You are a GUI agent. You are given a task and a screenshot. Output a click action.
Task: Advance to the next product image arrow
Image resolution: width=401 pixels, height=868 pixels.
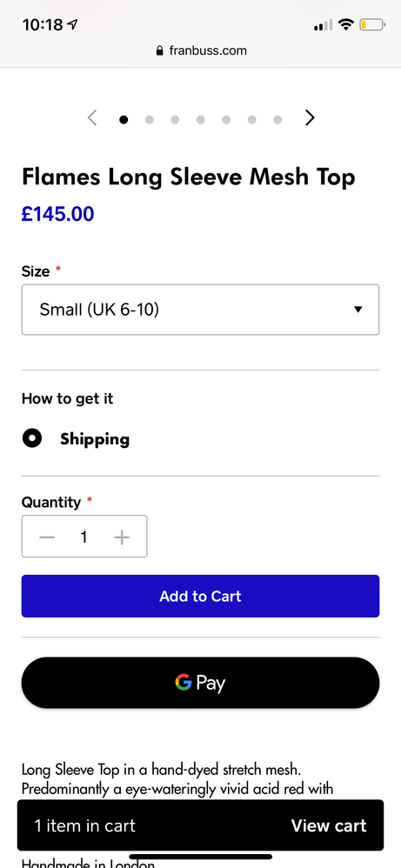point(311,118)
